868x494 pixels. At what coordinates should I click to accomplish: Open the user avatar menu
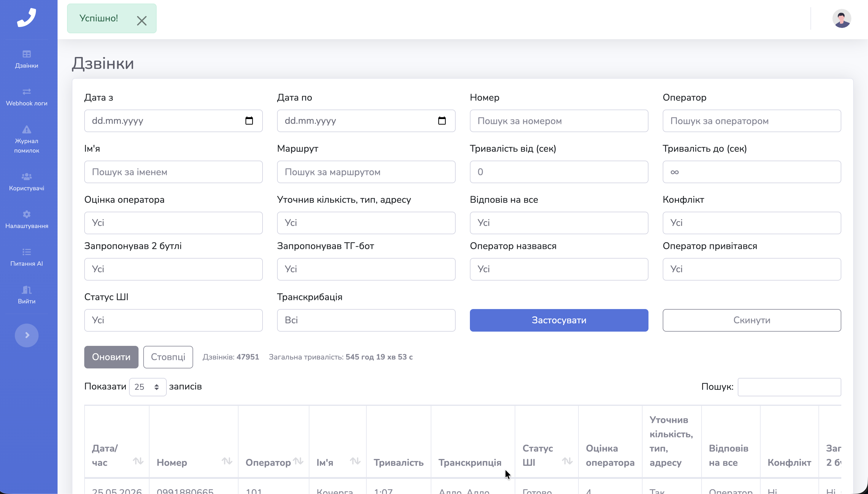[x=842, y=18]
